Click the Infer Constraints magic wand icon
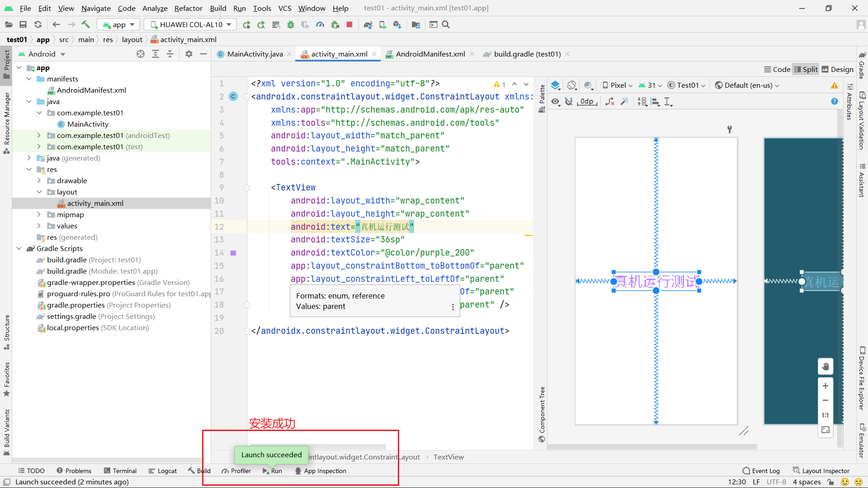The height and width of the screenshot is (488, 868). pos(624,102)
